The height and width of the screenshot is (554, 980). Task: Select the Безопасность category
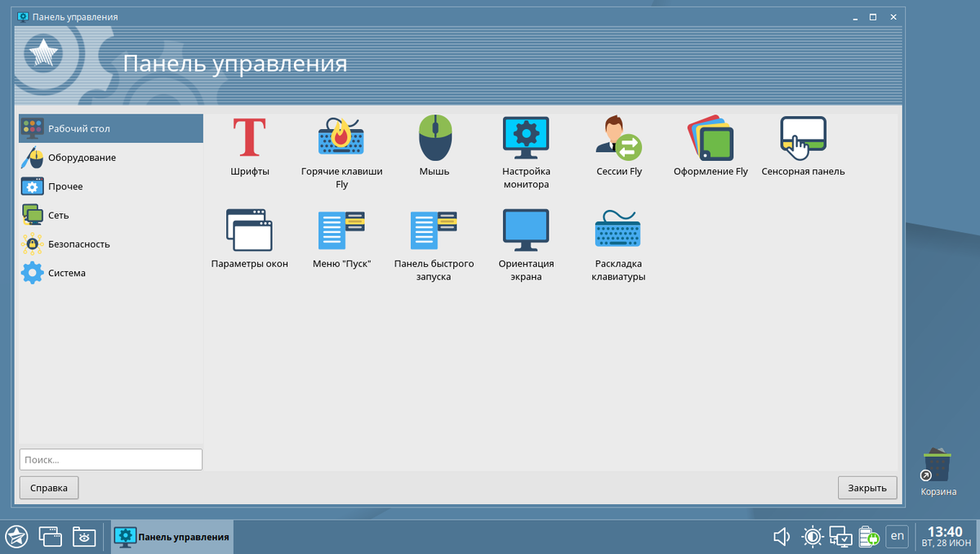[x=110, y=244]
